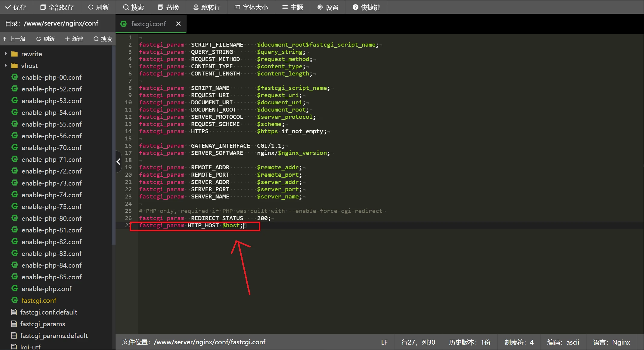Expand the rewrite folder
The width and height of the screenshot is (644, 350).
coord(6,54)
